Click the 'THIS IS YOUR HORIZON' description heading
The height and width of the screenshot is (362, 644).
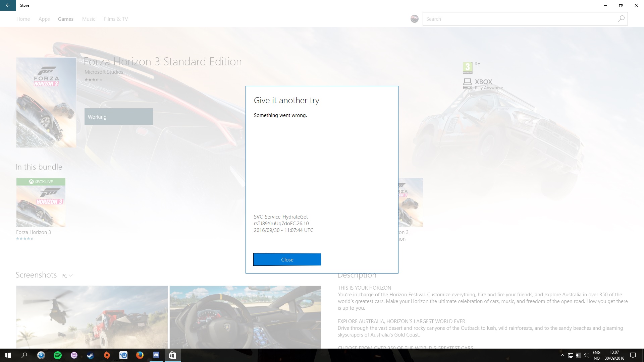(x=365, y=288)
